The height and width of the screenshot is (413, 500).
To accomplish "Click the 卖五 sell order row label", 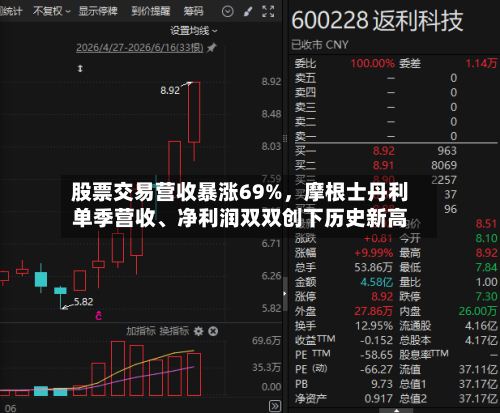I will pos(305,78).
